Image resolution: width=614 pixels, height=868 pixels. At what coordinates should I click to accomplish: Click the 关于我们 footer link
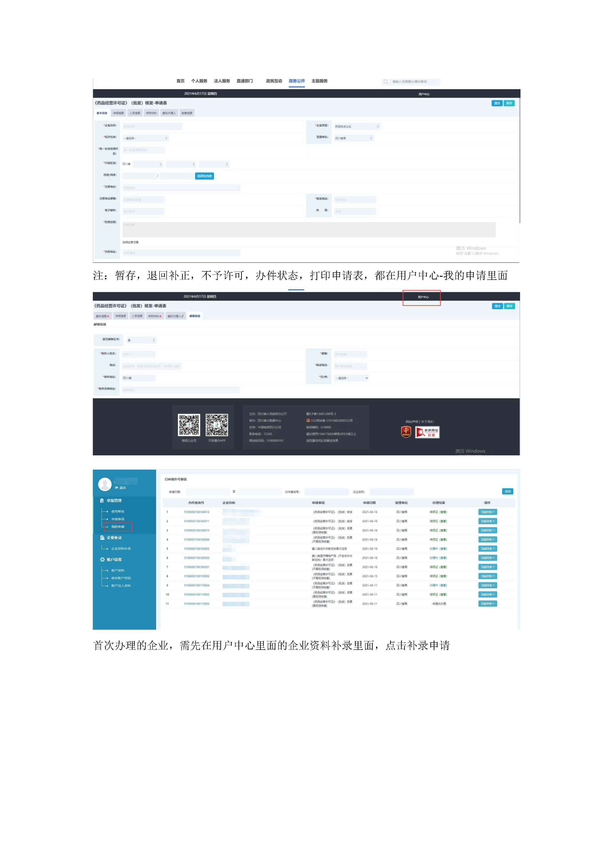coord(427,422)
